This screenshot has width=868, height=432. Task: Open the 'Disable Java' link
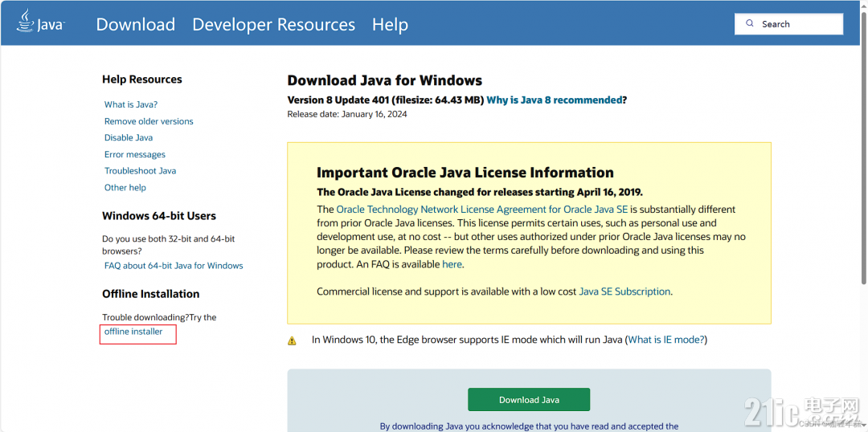pyautogui.click(x=129, y=138)
